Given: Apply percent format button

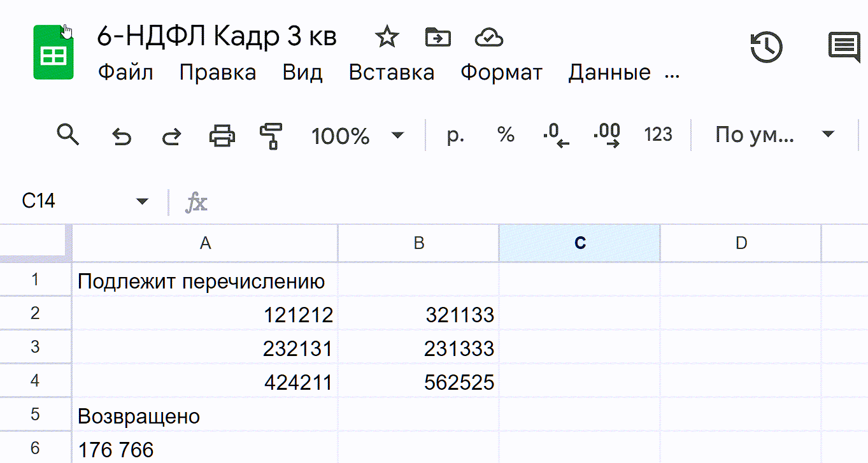Looking at the screenshot, I should tap(506, 135).
